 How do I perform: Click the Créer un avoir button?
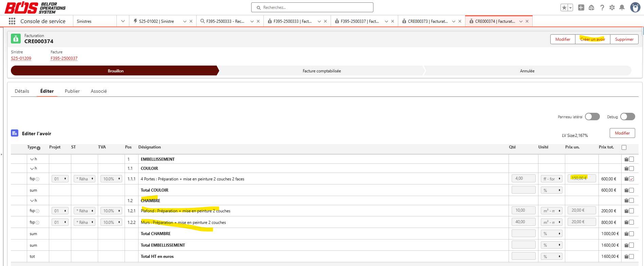pos(593,39)
